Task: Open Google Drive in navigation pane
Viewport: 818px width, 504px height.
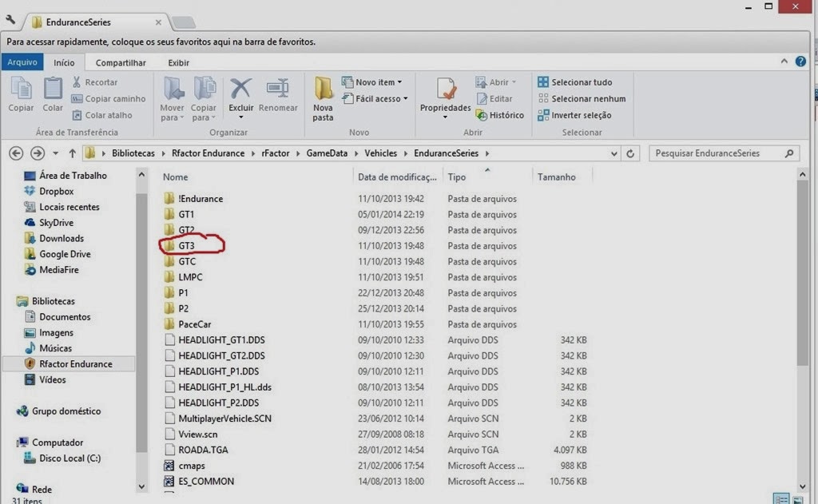Action: [58, 254]
